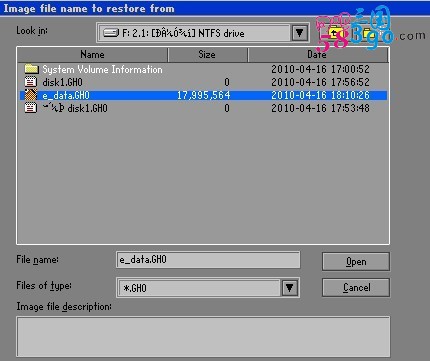The width and height of the screenshot is (430, 361).
Task: Open the Look in drive dropdown arrow
Action: point(299,33)
